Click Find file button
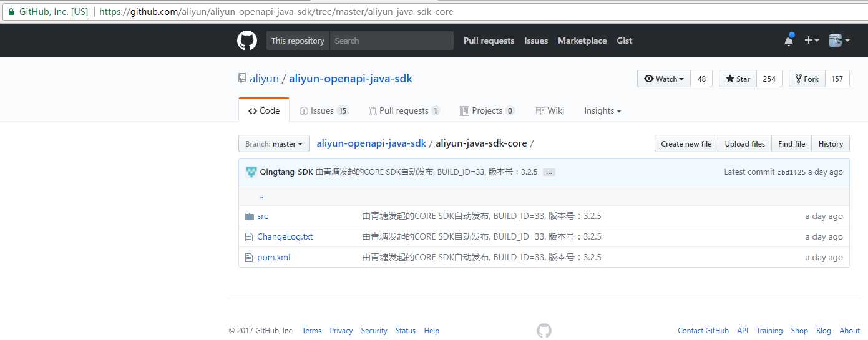Image resolution: width=868 pixels, height=340 pixels. (x=792, y=144)
